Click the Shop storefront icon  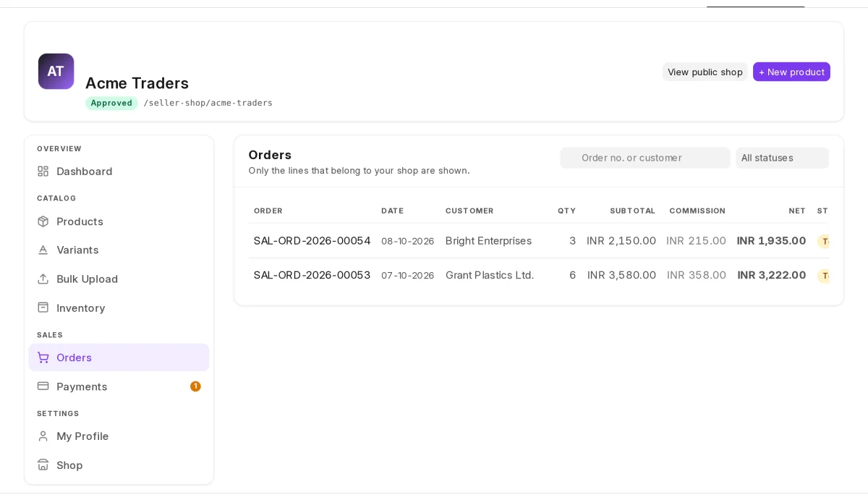[43, 465]
